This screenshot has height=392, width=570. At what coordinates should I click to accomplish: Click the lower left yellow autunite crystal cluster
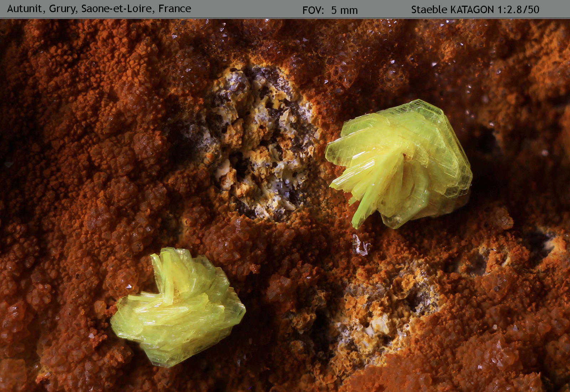178,310
